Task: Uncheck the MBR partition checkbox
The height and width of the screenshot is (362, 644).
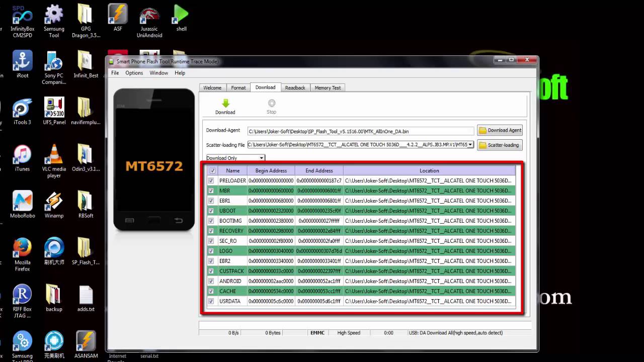Action: (211, 191)
